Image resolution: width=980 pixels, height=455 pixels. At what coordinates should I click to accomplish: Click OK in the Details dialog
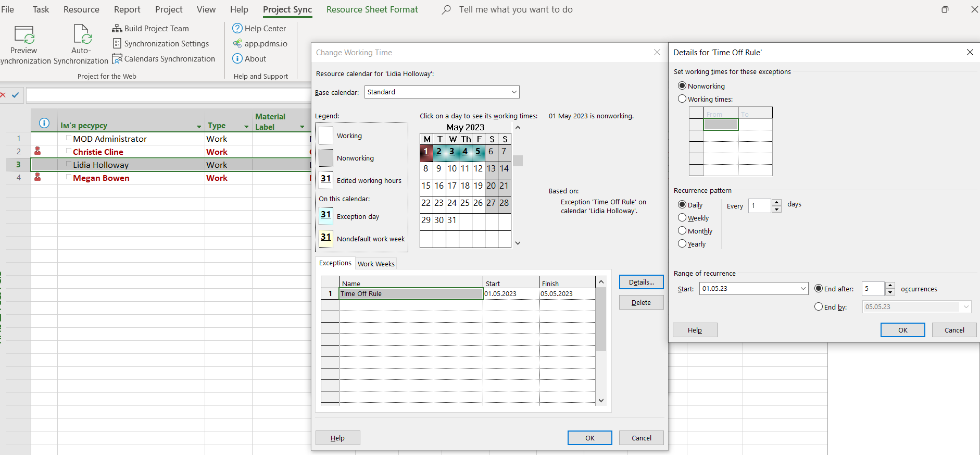tap(902, 330)
